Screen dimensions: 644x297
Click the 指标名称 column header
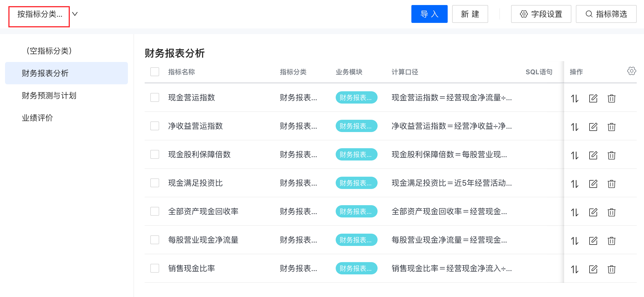(182, 72)
